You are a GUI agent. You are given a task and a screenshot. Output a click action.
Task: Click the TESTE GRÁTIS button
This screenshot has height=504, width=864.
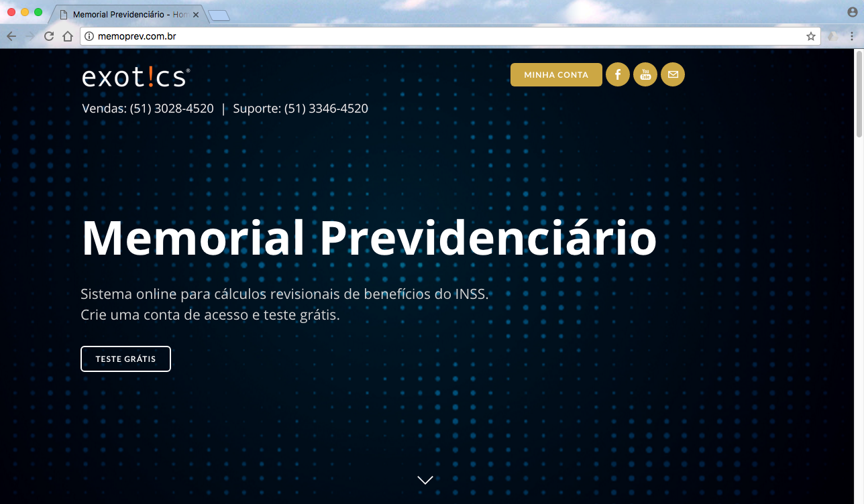(x=125, y=359)
